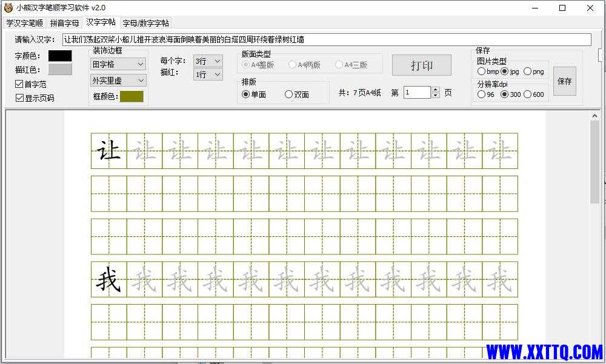
Task: Open the 田字格 border style dropdown
Action: 118,64
